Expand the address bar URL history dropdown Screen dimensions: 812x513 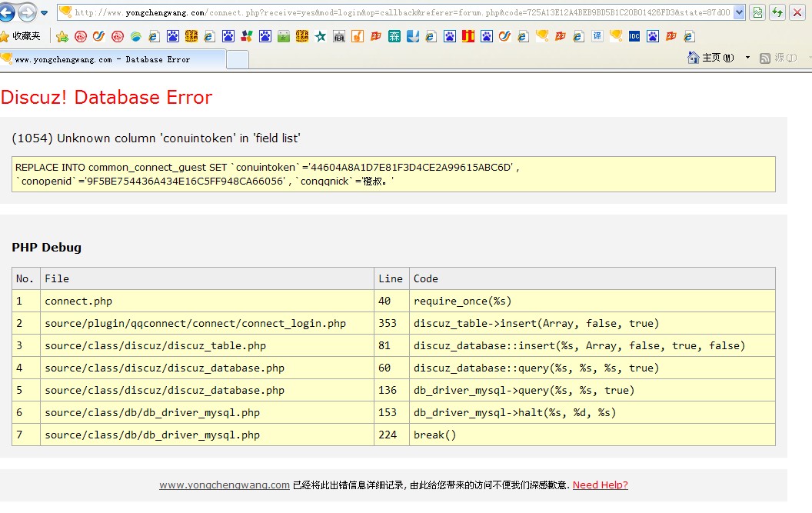[x=739, y=12]
